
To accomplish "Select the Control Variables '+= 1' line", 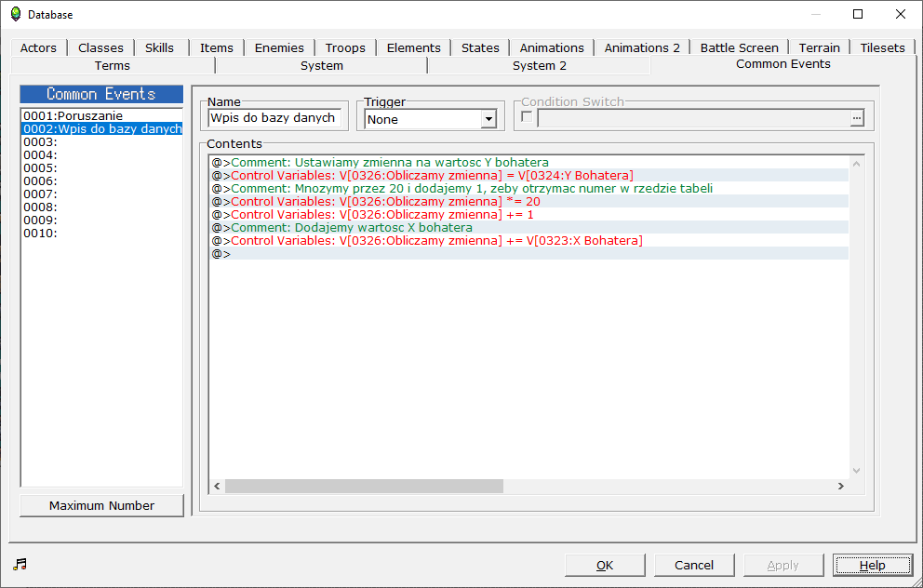I will pos(529,214).
